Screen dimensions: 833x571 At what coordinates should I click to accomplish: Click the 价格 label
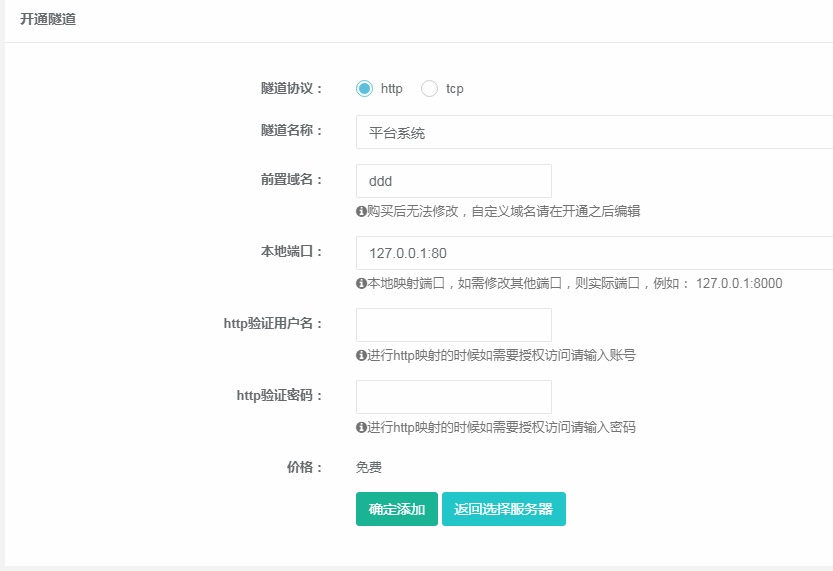click(304, 467)
